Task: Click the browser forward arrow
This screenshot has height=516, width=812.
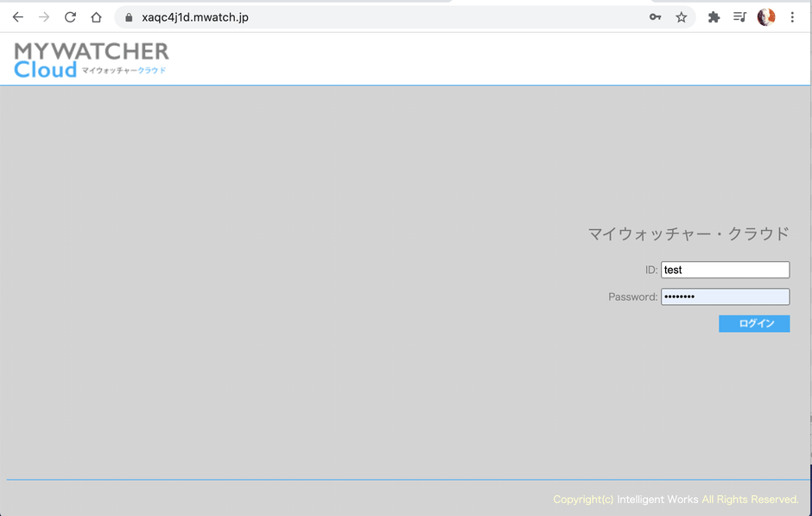Action: (44, 17)
